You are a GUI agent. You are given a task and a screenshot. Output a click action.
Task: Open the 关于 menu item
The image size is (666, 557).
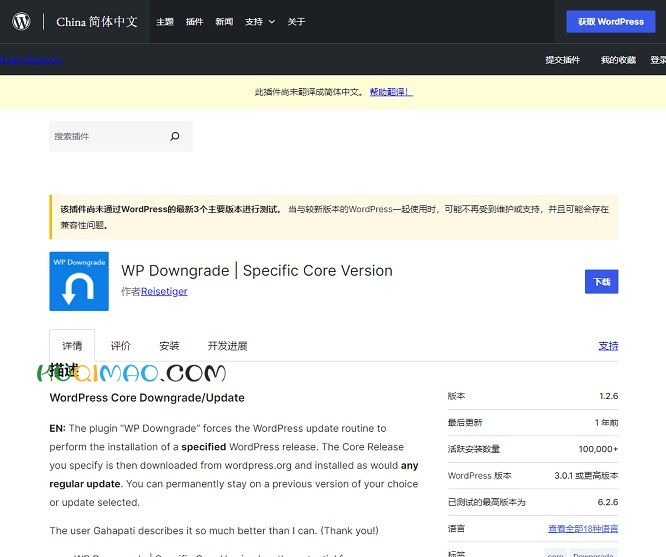[296, 22]
